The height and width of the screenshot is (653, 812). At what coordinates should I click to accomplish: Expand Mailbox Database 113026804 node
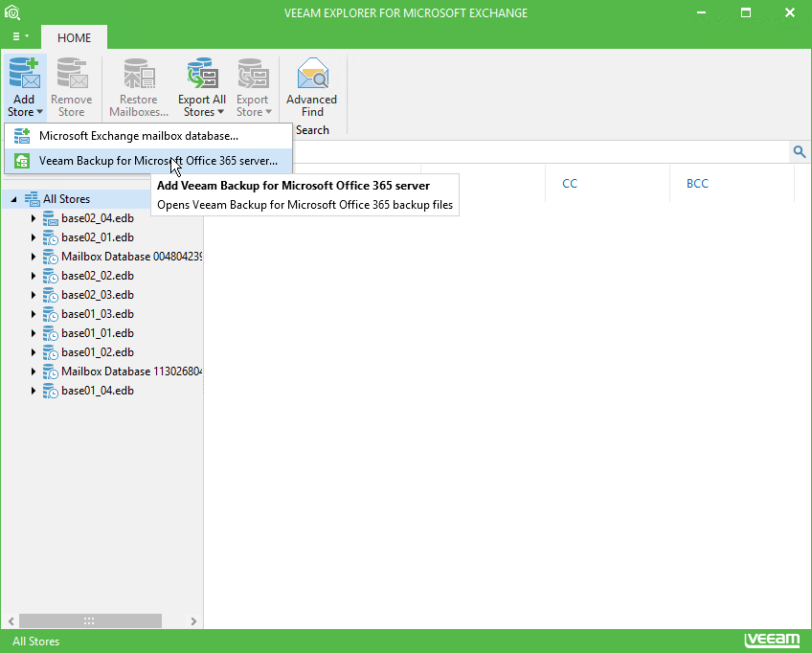tap(34, 372)
